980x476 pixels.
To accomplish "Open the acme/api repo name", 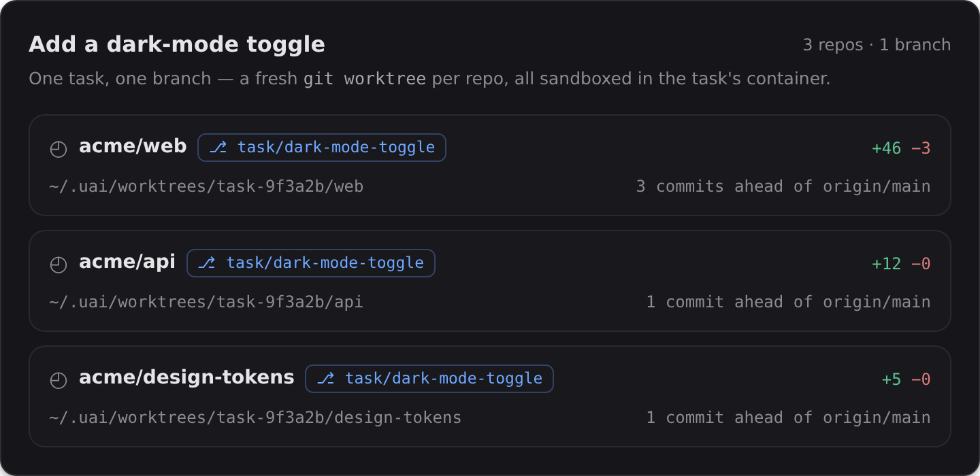I will [127, 262].
